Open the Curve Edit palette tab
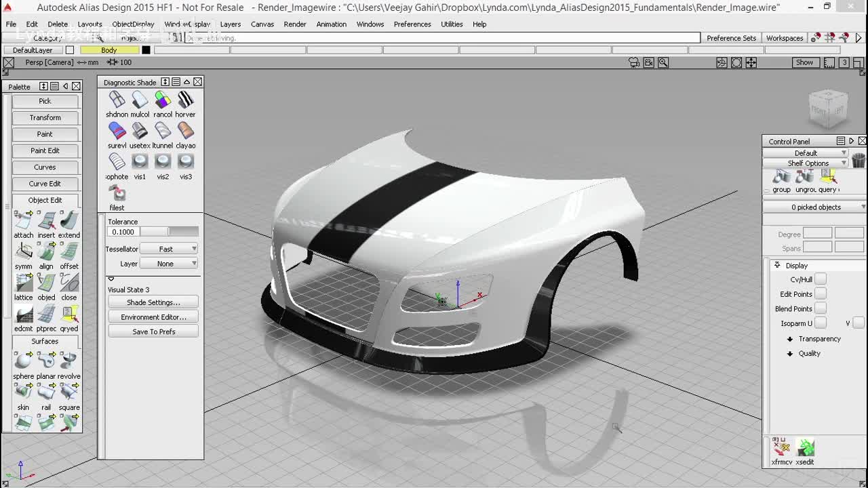Viewport: 868px width, 488px height. coord(45,184)
